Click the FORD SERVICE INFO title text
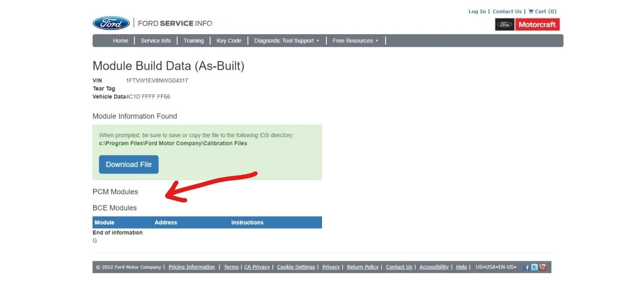 175,23
